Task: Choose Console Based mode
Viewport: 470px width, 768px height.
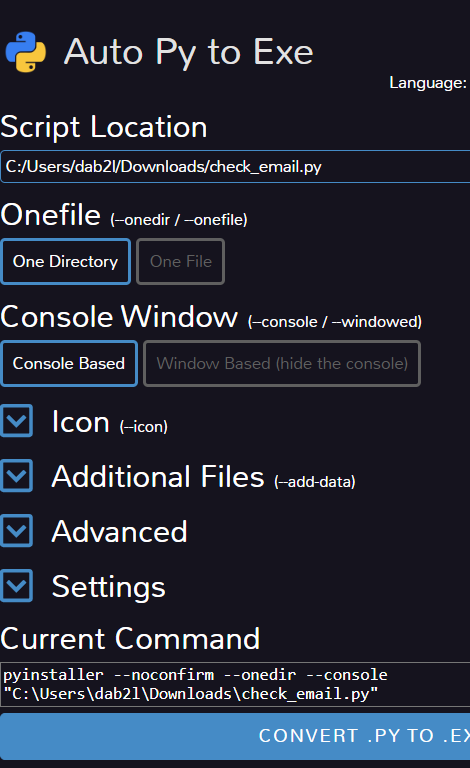Action: pyautogui.click(x=69, y=363)
